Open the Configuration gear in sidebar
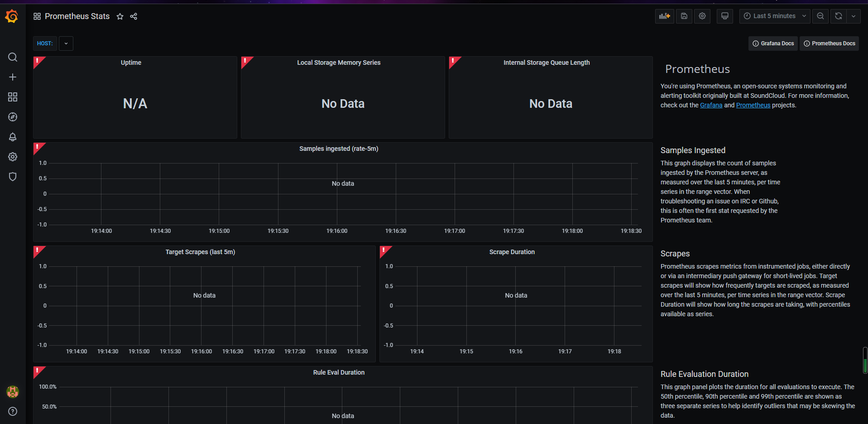The width and height of the screenshot is (868, 424). [13, 157]
